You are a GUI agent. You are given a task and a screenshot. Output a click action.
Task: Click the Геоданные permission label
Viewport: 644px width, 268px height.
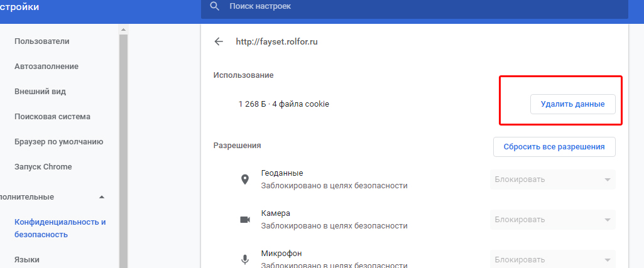[x=282, y=173]
